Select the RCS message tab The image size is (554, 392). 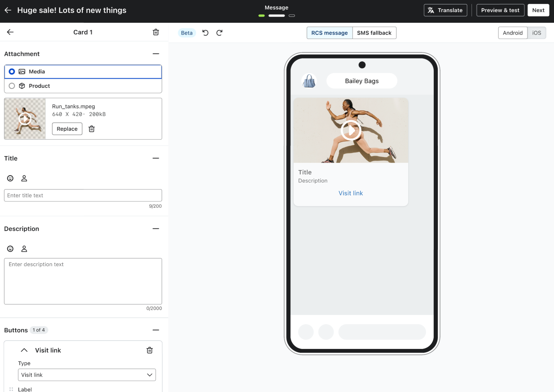point(329,33)
